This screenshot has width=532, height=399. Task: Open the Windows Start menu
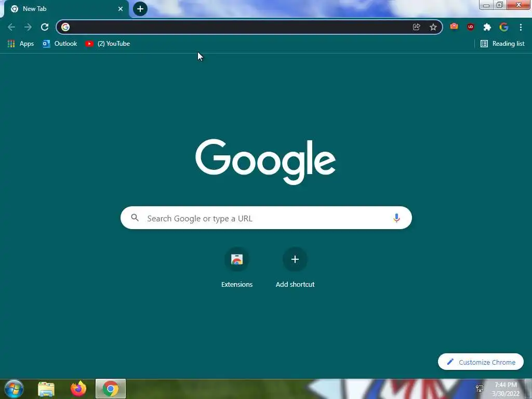coord(14,389)
